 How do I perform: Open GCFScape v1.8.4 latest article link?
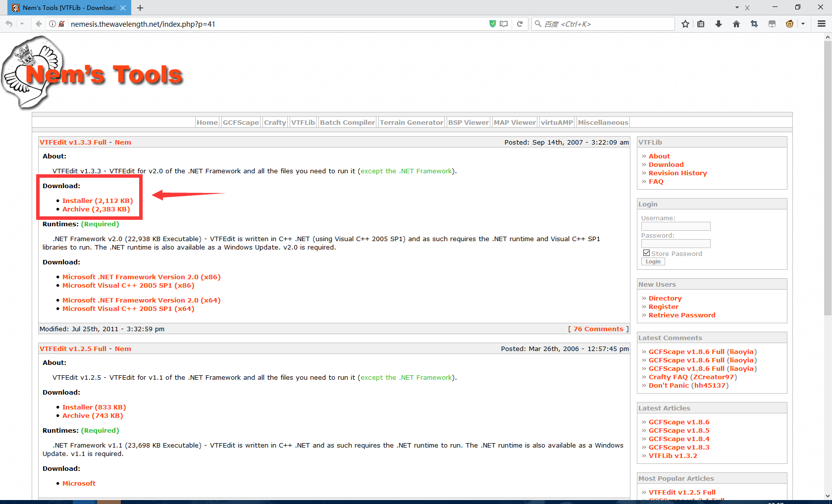point(679,439)
